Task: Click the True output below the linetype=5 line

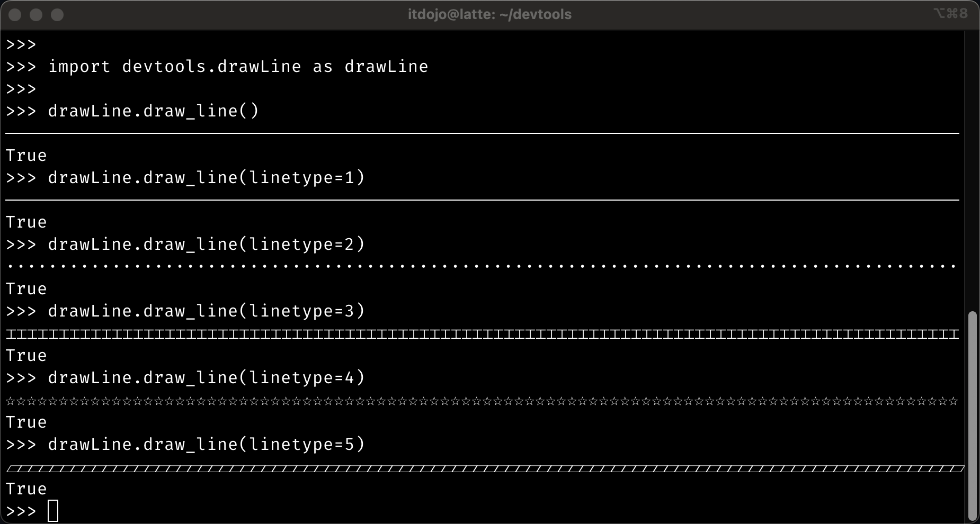Action: coord(26,489)
